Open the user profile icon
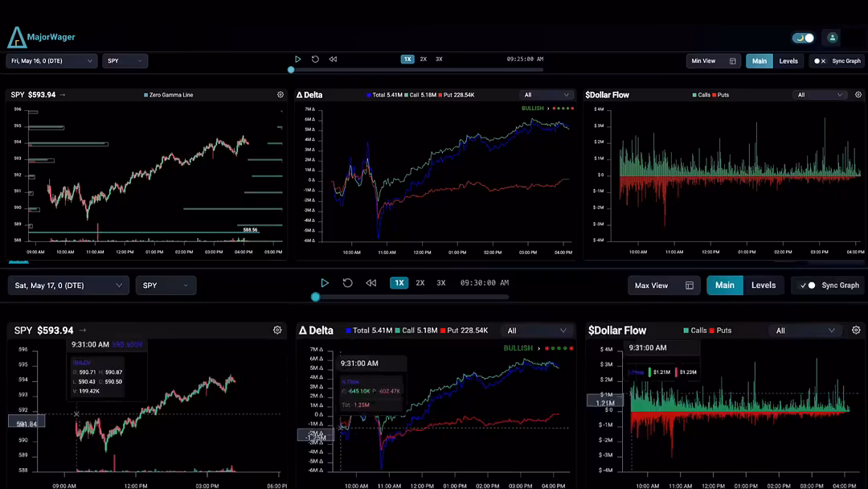 833,38
